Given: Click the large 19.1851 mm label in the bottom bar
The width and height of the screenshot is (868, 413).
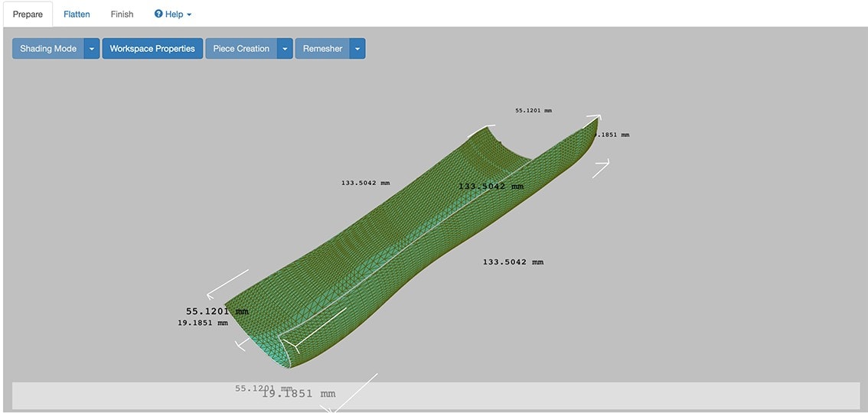Looking at the screenshot, I should point(299,393).
